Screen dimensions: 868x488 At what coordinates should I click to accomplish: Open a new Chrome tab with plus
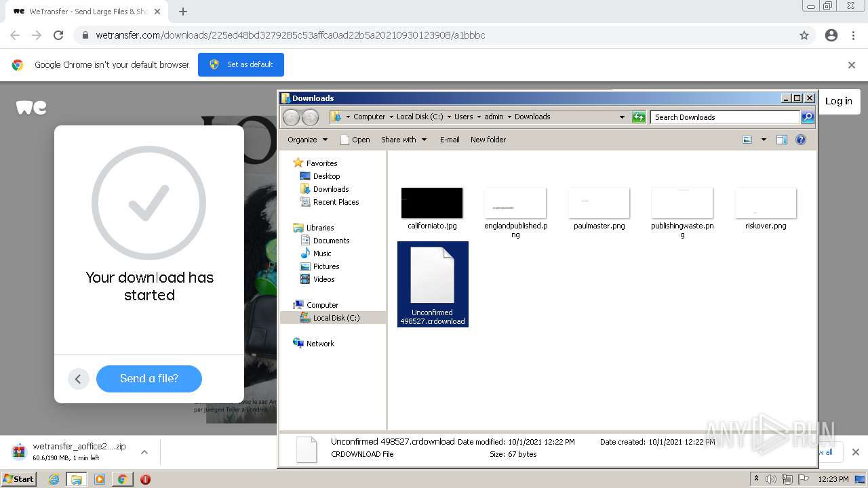(x=183, y=12)
